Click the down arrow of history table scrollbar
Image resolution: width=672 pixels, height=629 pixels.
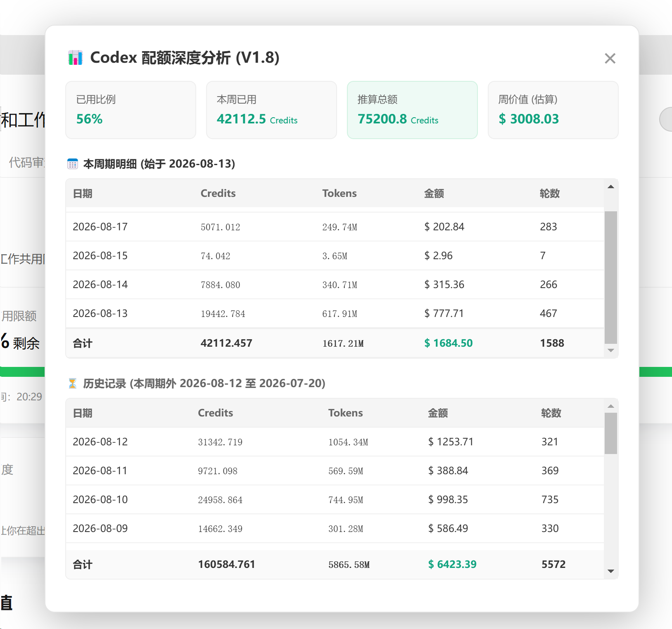[x=611, y=571]
